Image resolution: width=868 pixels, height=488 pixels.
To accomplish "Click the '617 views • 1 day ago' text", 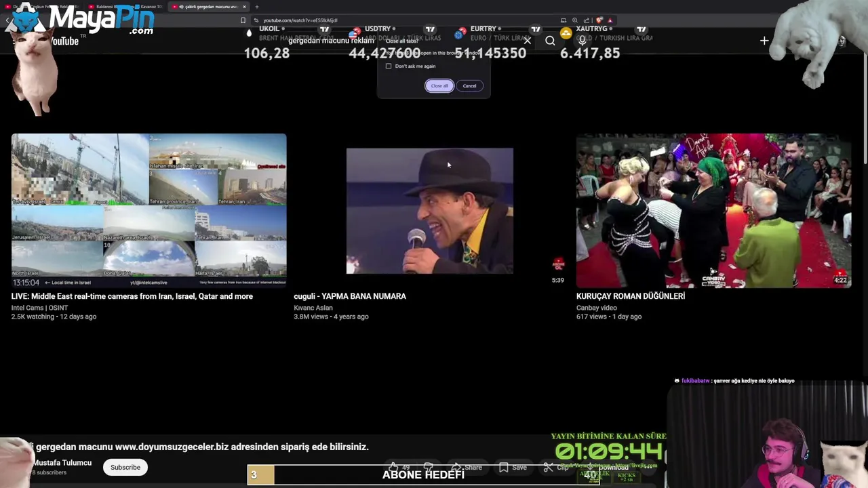I will pyautogui.click(x=609, y=317).
